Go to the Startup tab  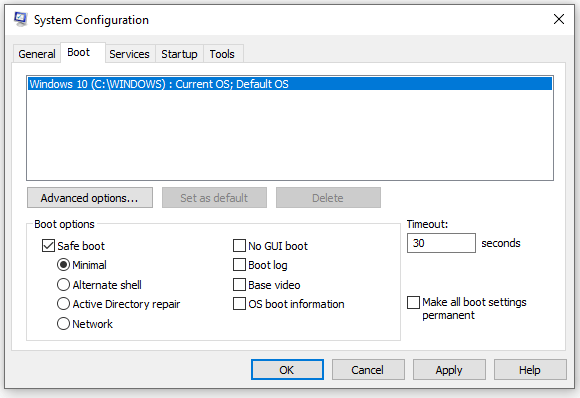point(179,54)
